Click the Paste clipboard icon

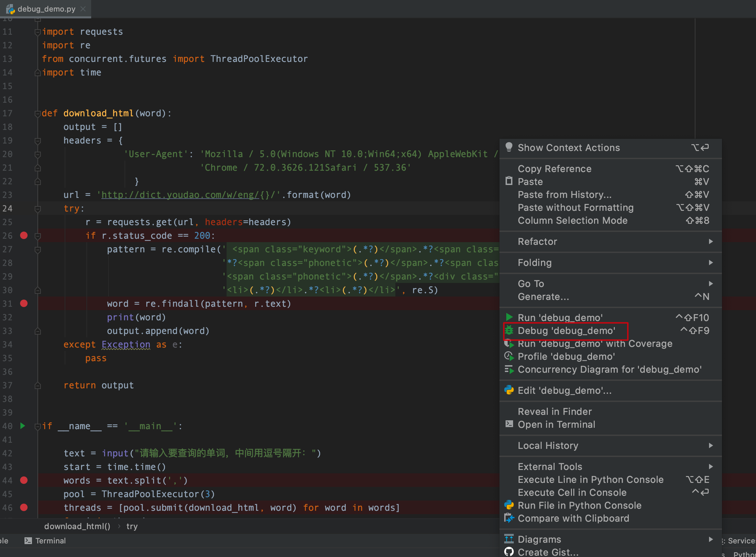[x=509, y=181]
